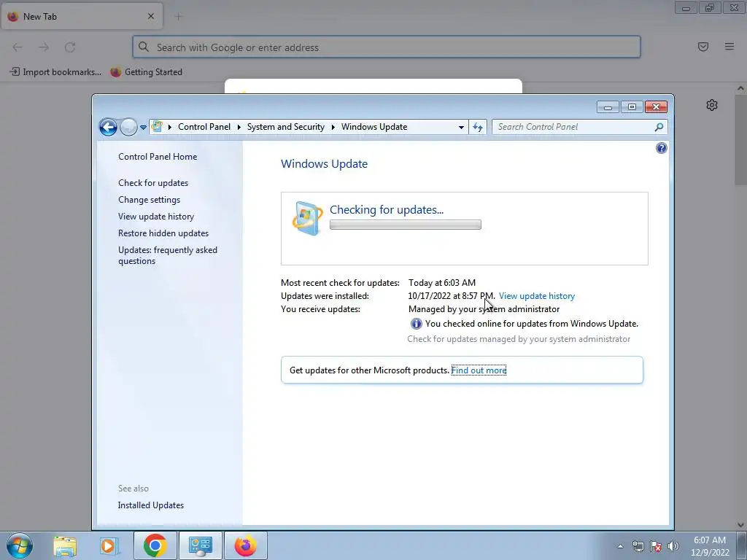Click the Control Panel taskbar button

200,545
